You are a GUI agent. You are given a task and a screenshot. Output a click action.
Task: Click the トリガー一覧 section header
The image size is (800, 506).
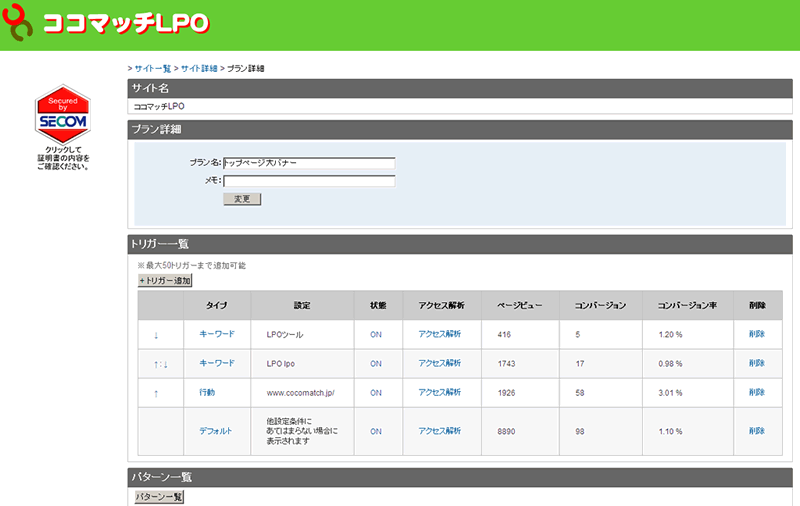tap(460, 244)
